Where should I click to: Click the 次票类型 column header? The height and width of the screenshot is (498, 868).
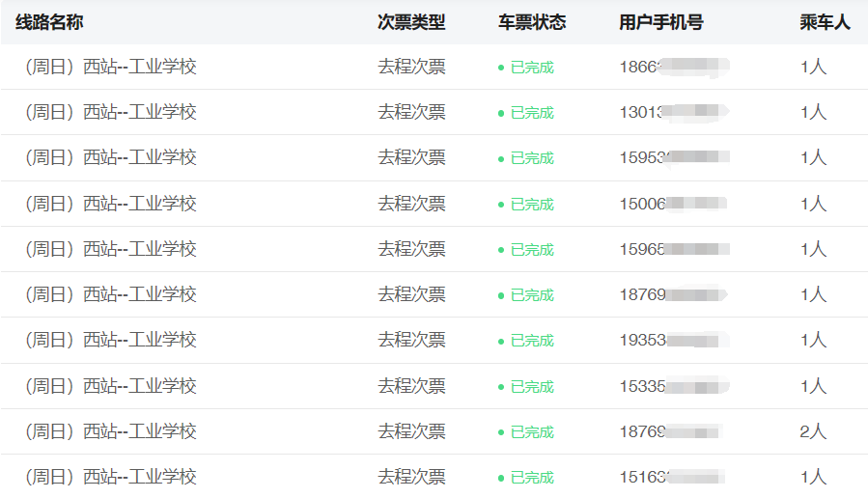tap(411, 22)
